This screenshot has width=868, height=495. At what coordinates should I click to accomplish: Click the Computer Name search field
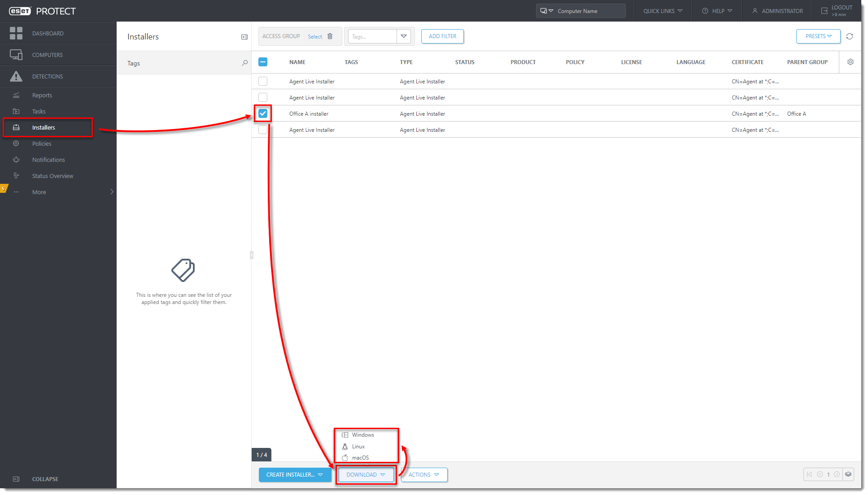pos(588,11)
